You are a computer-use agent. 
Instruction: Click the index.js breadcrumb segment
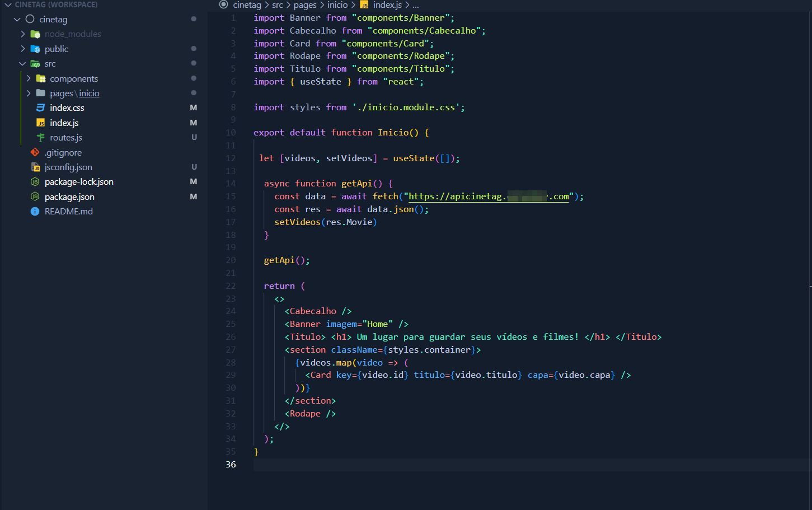(387, 5)
